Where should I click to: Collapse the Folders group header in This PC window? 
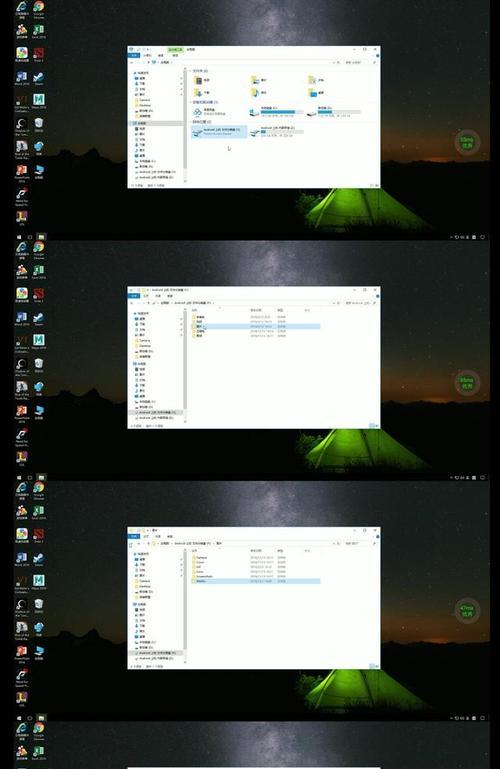coord(199,71)
